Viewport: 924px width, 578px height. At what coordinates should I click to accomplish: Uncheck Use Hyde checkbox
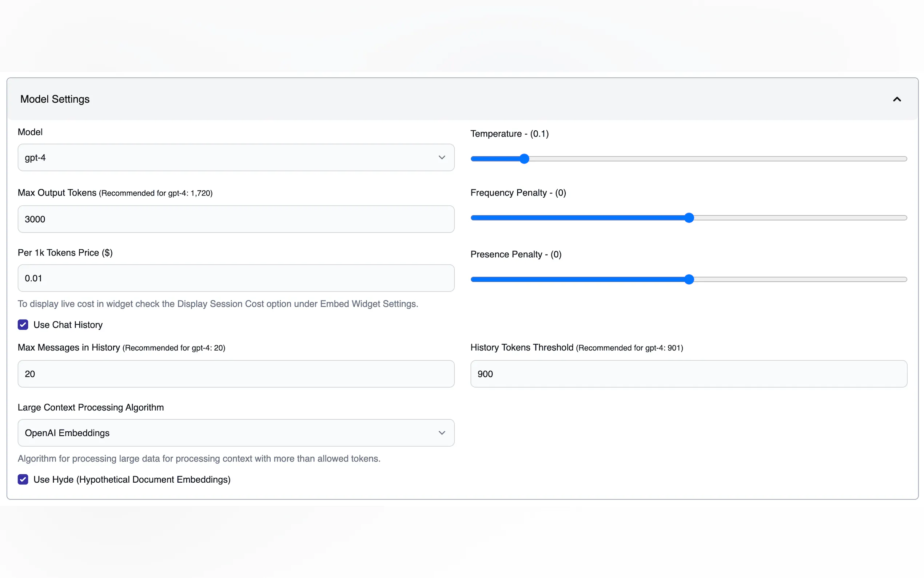[23, 479]
